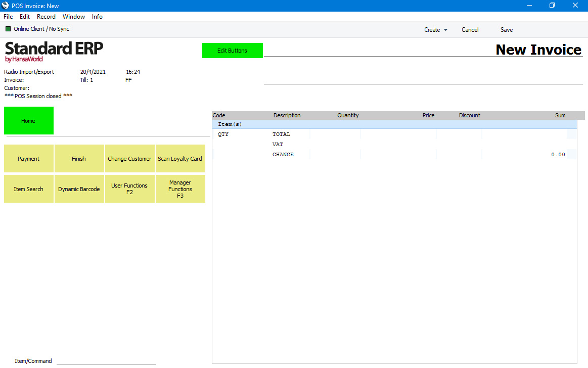588x368 pixels.
Task: Click the FF code next to the till
Action: (x=128, y=80)
